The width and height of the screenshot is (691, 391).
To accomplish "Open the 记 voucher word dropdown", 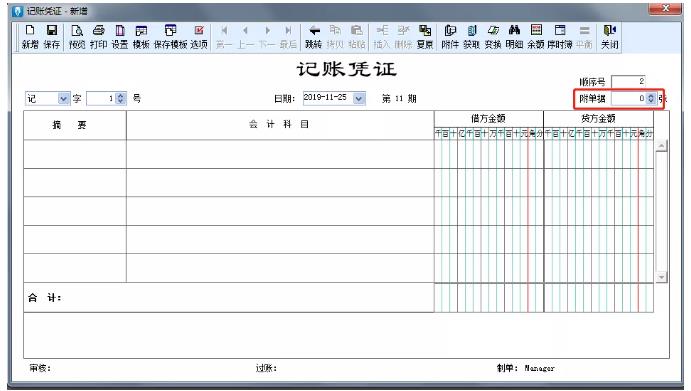I will [64, 98].
